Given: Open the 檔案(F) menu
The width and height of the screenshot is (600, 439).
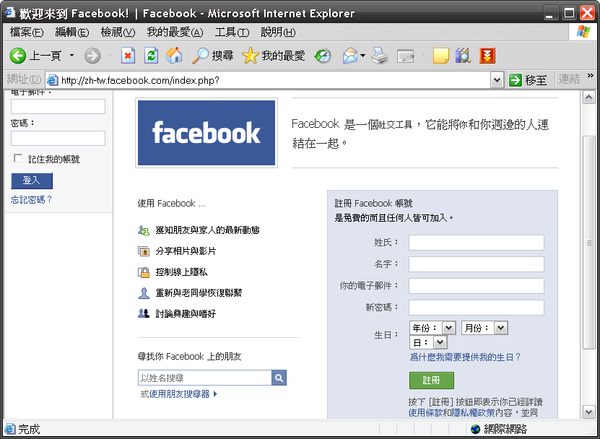Looking at the screenshot, I should click(26, 32).
